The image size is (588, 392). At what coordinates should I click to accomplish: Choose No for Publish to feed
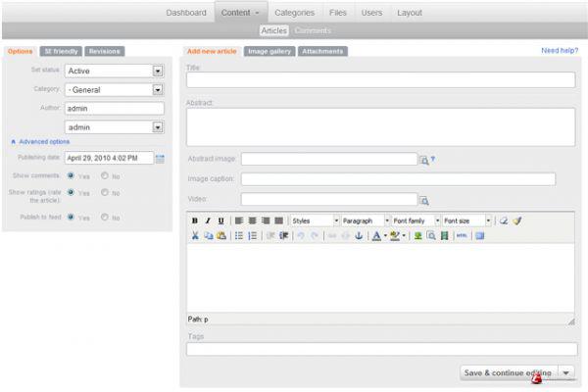tap(105, 218)
